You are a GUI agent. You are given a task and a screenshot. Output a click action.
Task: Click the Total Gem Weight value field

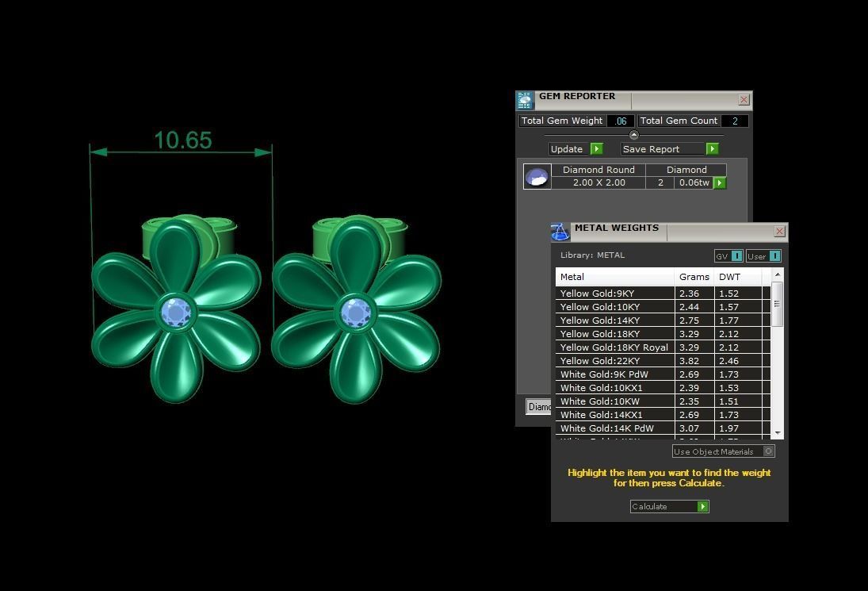(x=621, y=121)
